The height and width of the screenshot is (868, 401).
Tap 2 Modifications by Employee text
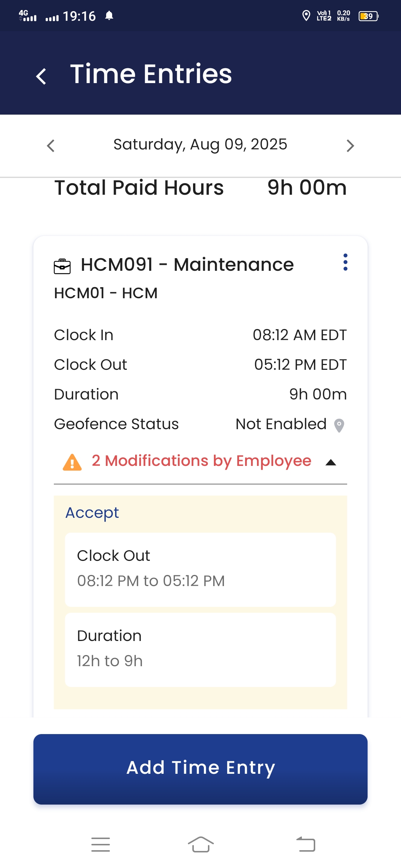point(201,461)
